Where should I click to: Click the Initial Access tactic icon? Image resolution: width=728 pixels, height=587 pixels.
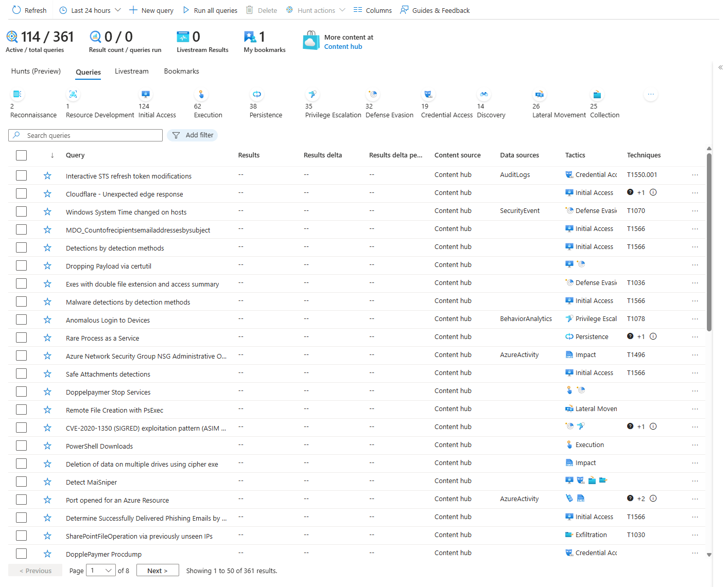click(x=146, y=94)
